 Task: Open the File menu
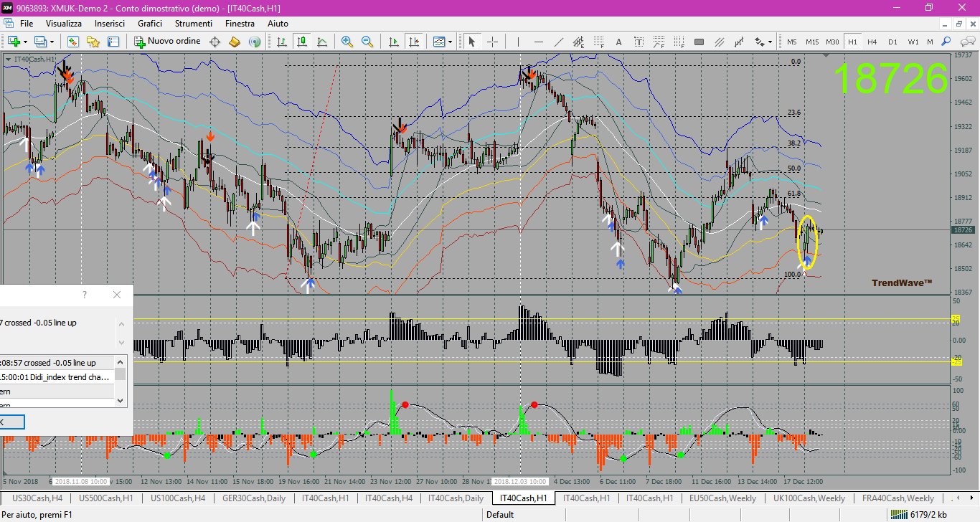(27, 24)
